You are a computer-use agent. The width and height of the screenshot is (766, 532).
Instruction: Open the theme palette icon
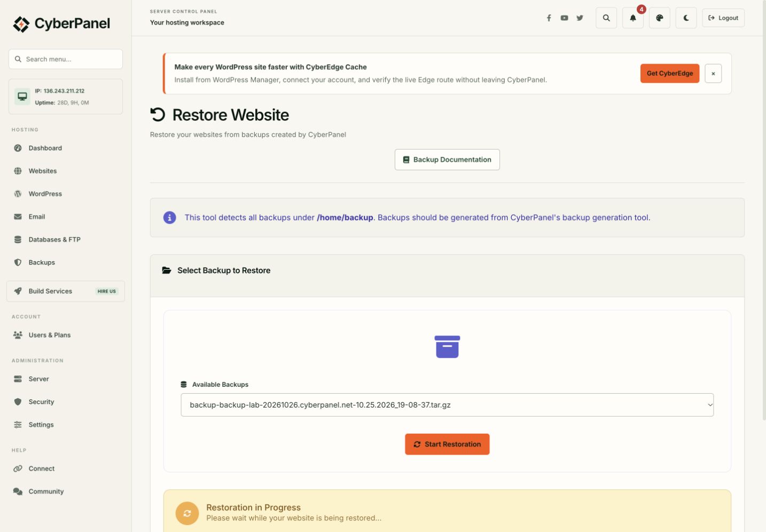coord(659,18)
